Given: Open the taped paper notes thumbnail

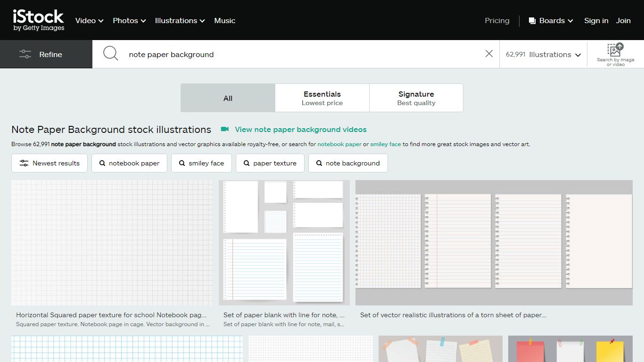Looking at the screenshot, I should coord(440,349).
